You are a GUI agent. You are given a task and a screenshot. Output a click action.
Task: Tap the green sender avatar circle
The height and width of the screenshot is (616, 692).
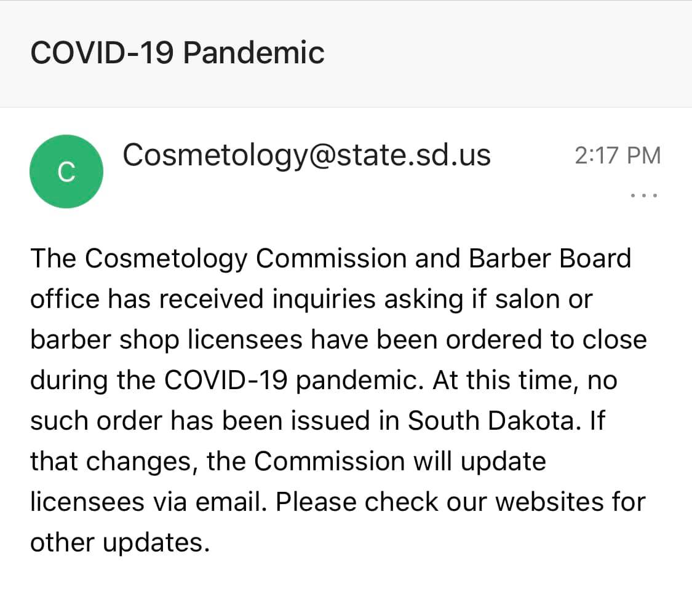pyautogui.click(x=66, y=172)
